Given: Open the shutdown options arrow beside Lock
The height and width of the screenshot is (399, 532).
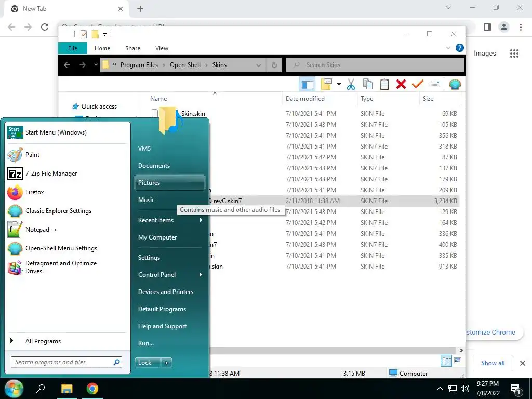Looking at the screenshot, I should pyautogui.click(x=167, y=363).
